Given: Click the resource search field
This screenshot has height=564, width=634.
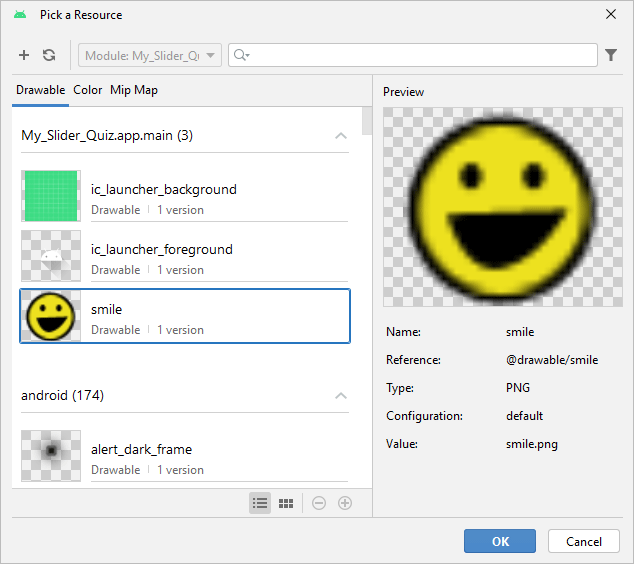Looking at the screenshot, I should click(x=420, y=56).
